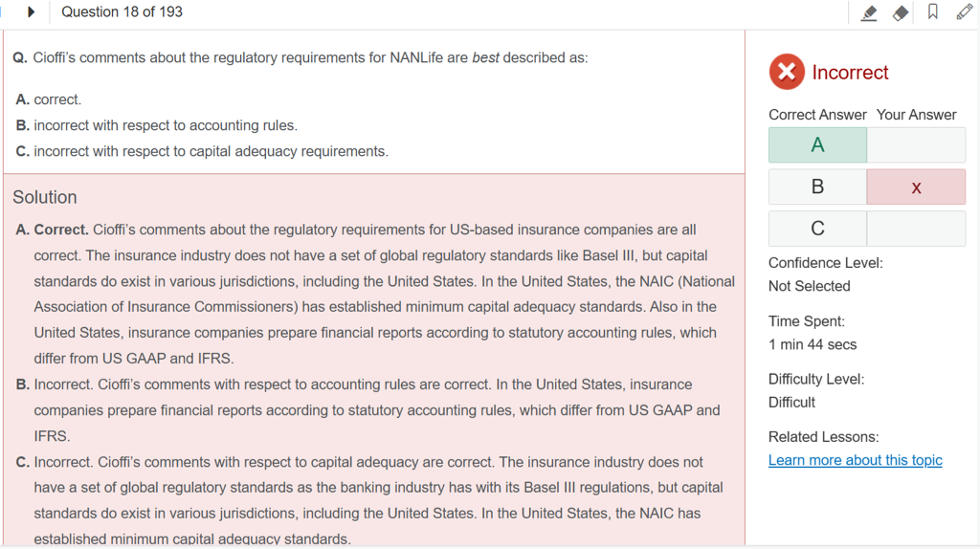Expand the question list arrow
Image resolution: width=980 pixels, height=549 pixels.
[x=31, y=12]
